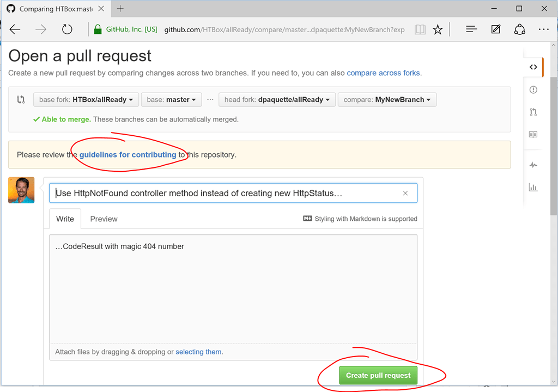The image size is (558, 392).
Task: Open Edge's Web Note pencil icon
Action: click(x=495, y=29)
